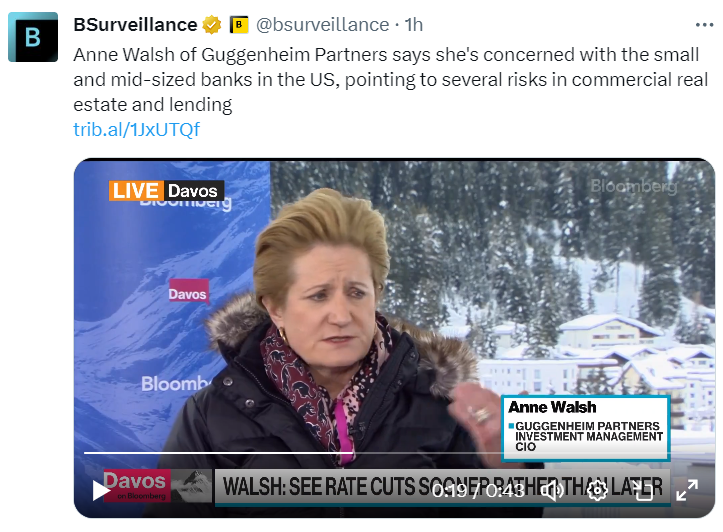
Task: Click the gold verified badge next to BSurveillance
Action: coord(211,25)
